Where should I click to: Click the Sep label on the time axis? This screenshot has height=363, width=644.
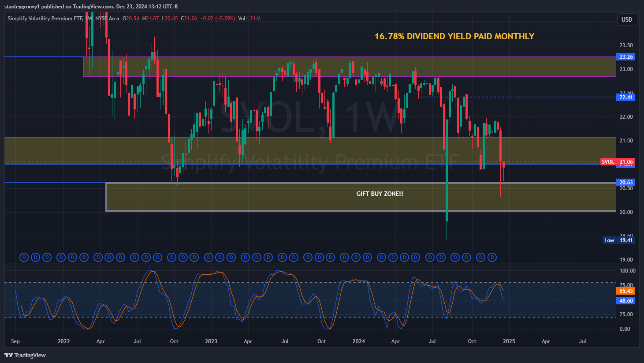15,341
